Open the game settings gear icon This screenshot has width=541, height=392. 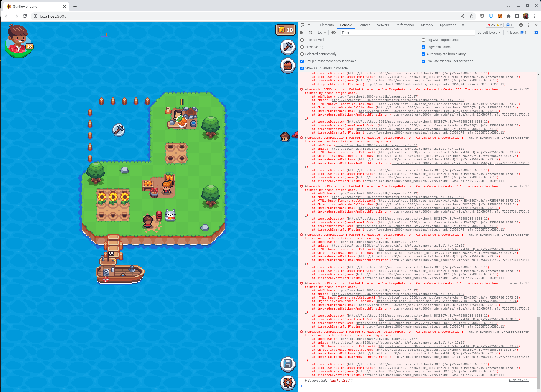(287, 383)
